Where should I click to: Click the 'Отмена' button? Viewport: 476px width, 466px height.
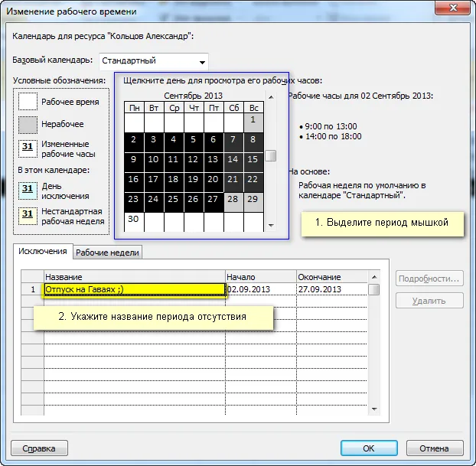click(x=435, y=448)
